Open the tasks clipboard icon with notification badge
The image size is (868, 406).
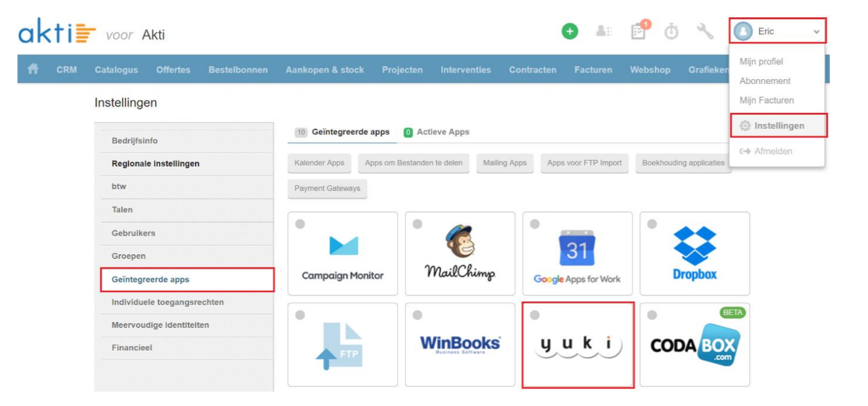pos(639,31)
